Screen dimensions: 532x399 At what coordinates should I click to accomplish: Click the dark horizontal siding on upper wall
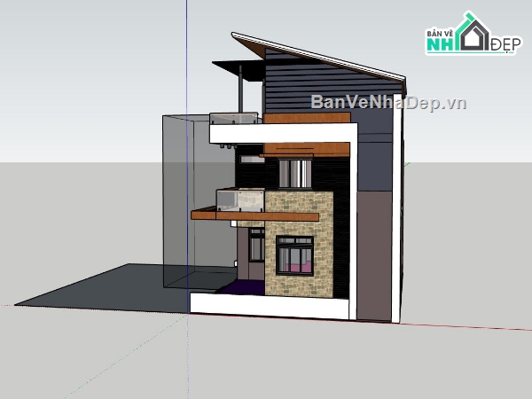click(328, 89)
